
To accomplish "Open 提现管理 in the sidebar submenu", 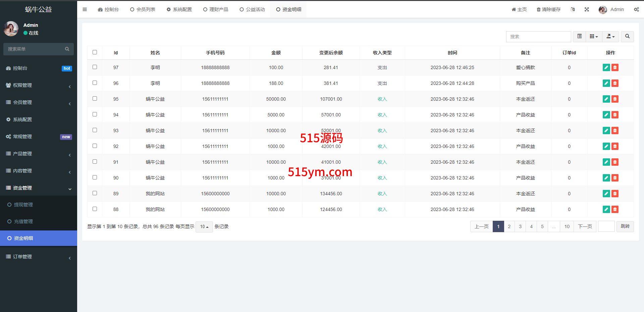I will pyautogui.click(x=23, y=205).
